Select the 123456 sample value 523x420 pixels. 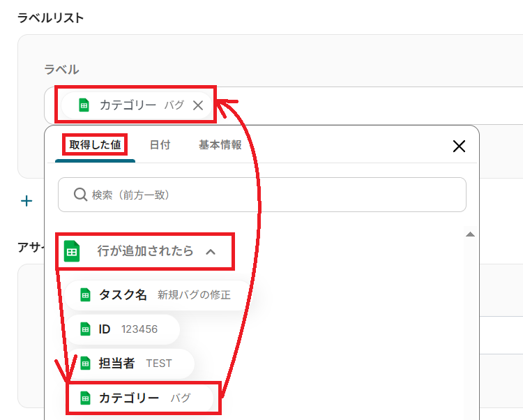(x=139, y=329)
